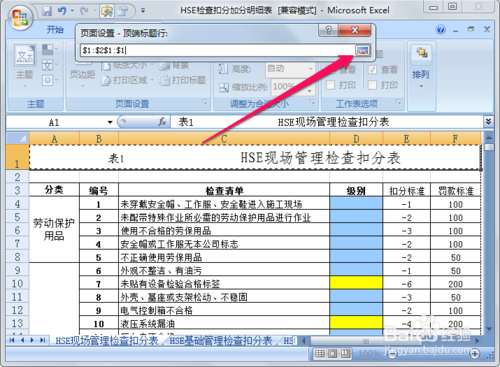This screenshot has width=500, height=367.
Task: Launch 工作表选项 dialog launcher
Action: pyautogui.click(x=398, y=103)
